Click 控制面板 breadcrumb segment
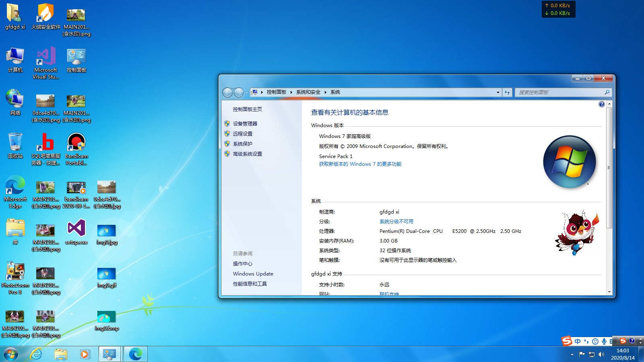The height and width of the screenshot is (362, 644). tap(276, 92)
